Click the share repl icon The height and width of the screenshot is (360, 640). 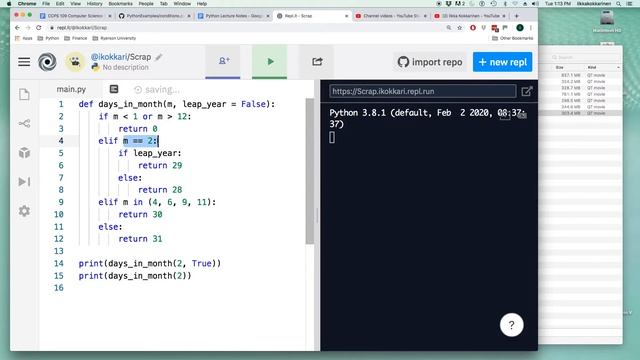point(317,62)
